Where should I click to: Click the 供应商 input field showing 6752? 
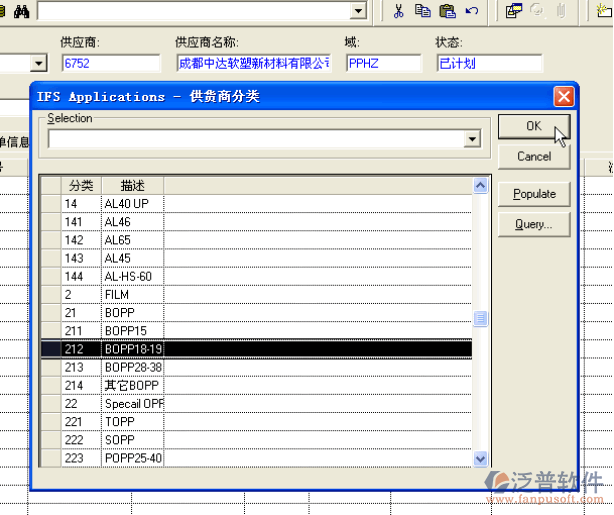pyautogui.click(x=110, y=63)
